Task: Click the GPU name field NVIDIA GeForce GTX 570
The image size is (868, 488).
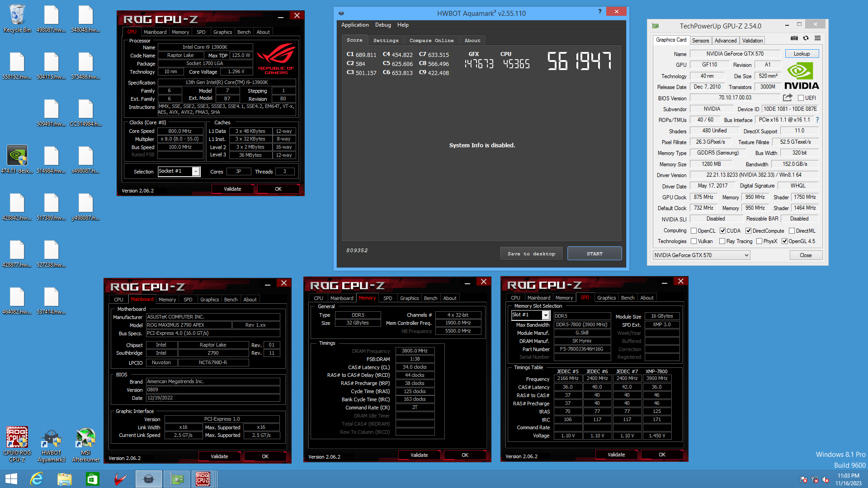Action: point(735,54)
